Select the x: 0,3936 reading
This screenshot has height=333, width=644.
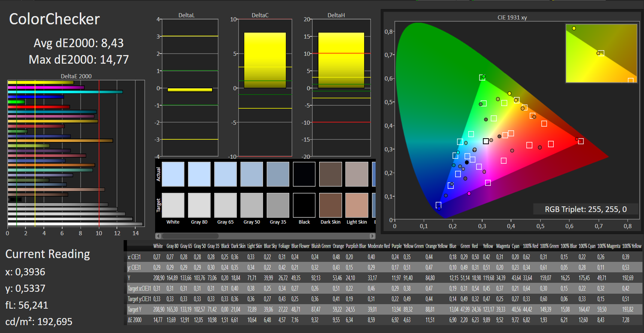click(x=25, y=272)
